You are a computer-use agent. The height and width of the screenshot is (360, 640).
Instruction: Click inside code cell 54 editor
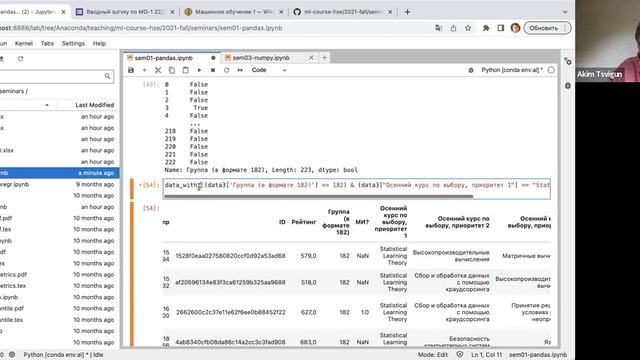[x=356, y=185]
